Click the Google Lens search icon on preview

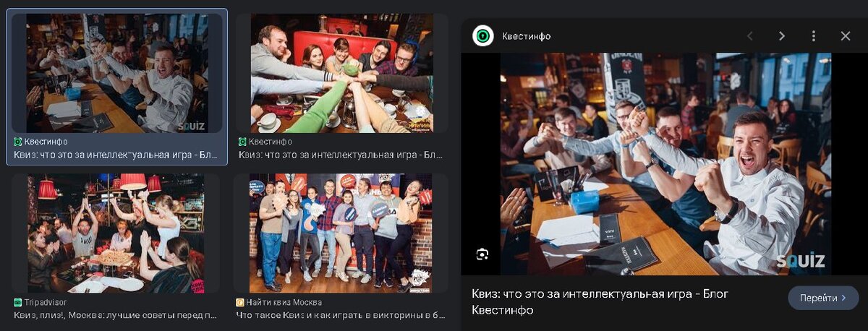coord(482,254)
